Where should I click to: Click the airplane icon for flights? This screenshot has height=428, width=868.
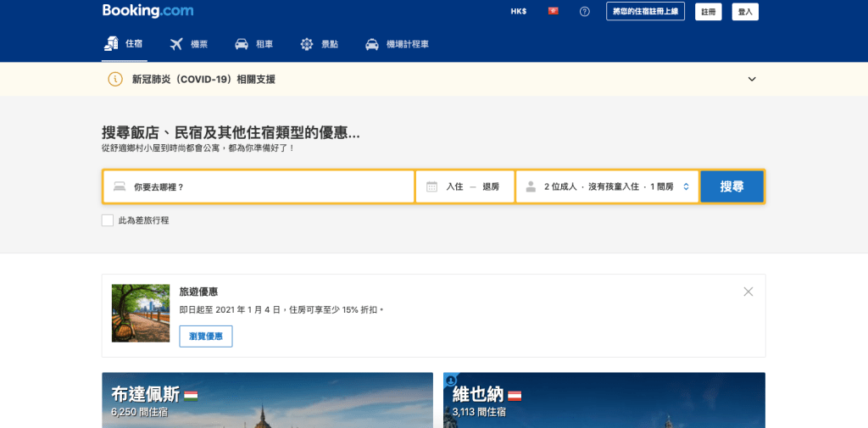coord(176,44)
